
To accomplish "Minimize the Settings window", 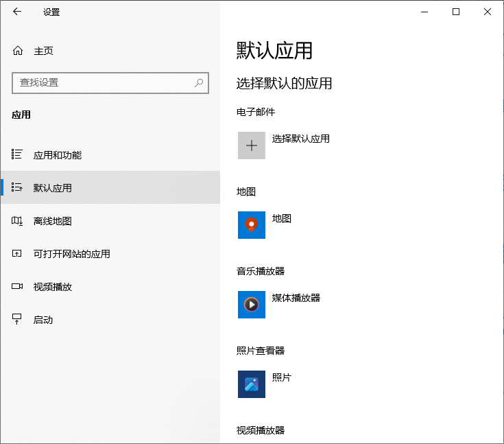I will tap(424, 12).
